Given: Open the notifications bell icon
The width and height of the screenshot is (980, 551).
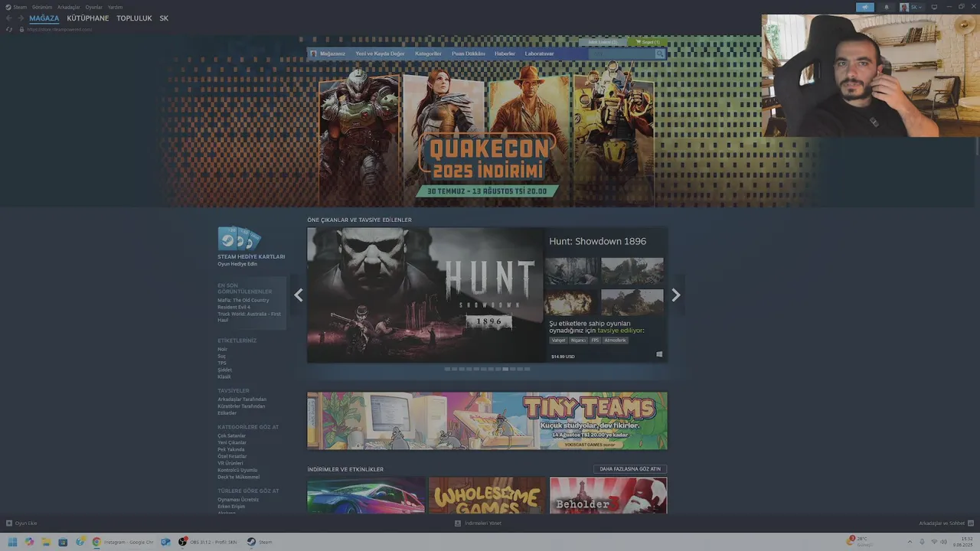Looking at the screenshot, I should pyautogui.click(x=887, y=7).
